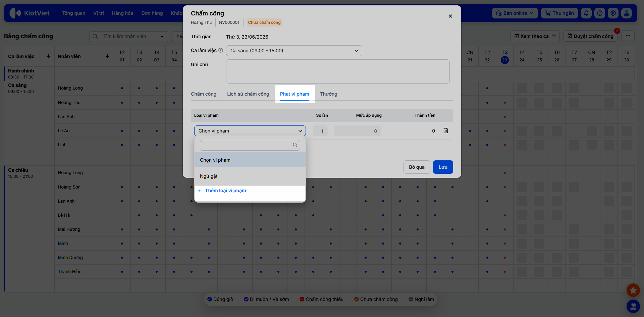The width and height of the screenshot is (644, 317).
Task: Expand the Ca làm việc shift dropdown
Action: [294, 51]
